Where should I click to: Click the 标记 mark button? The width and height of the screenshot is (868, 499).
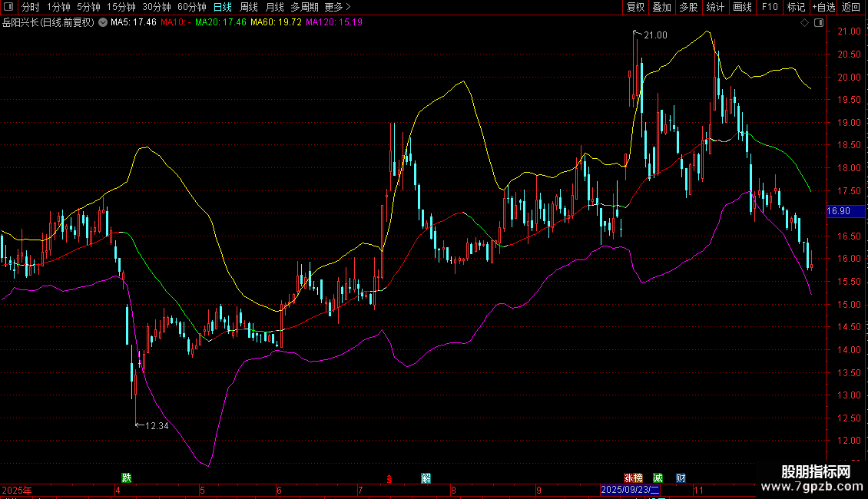tap(796, 7)
